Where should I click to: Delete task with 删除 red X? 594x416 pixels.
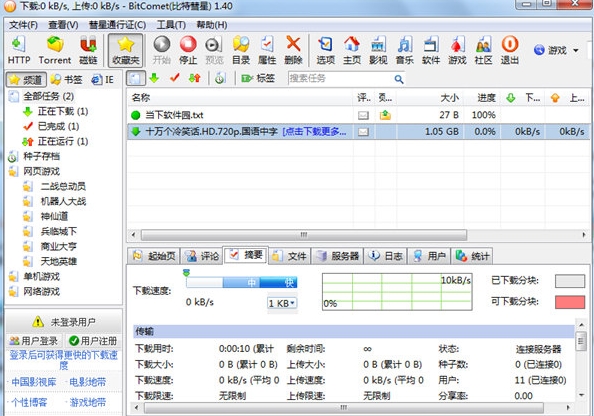point(293,50)
